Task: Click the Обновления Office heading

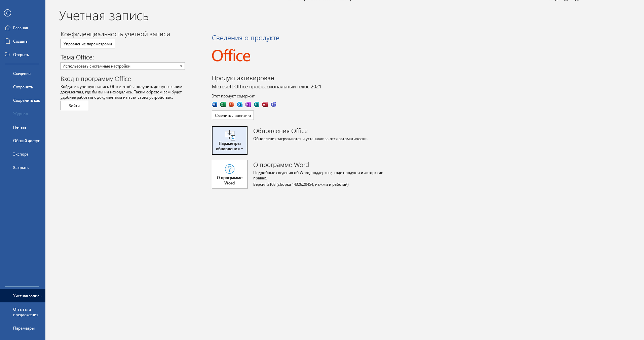Action: [280, 131]
